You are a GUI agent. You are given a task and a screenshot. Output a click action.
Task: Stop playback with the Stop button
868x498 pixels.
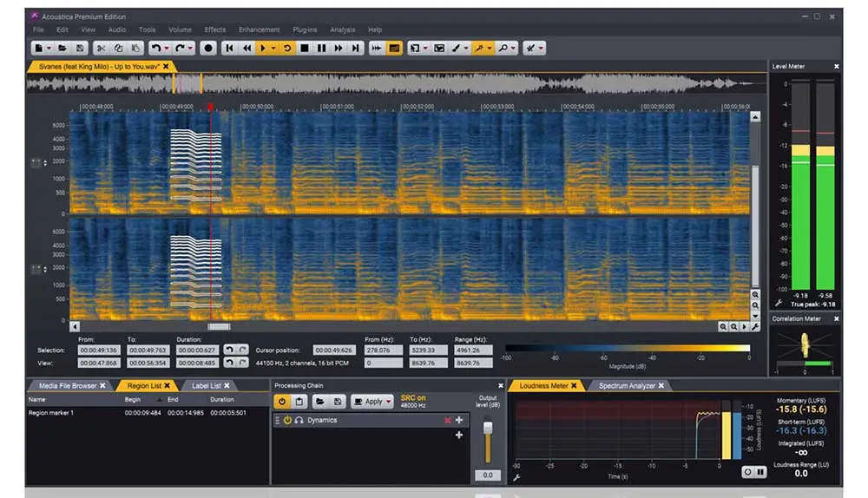coord(304,49)
